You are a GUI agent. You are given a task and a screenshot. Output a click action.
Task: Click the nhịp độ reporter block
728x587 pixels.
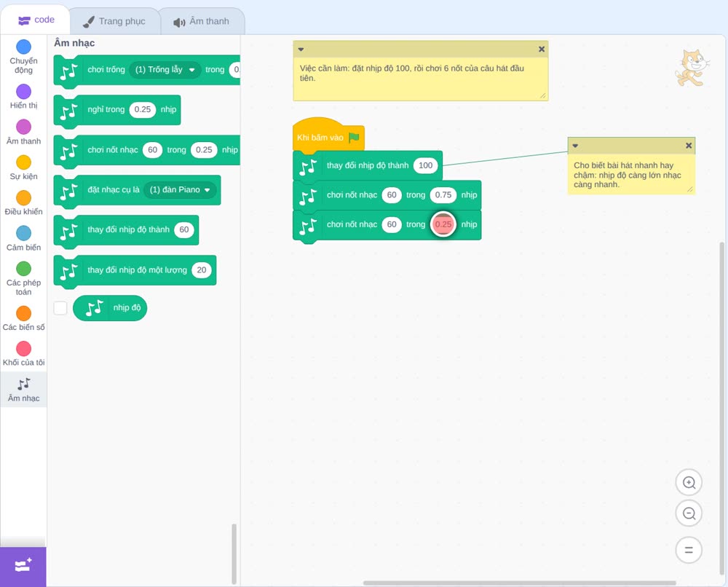[110, 308]
